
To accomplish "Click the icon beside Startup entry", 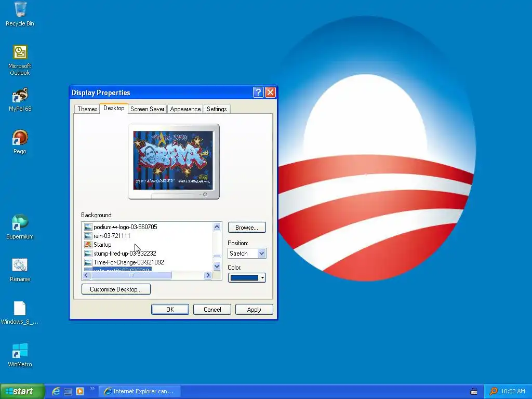I will [88, 245].
